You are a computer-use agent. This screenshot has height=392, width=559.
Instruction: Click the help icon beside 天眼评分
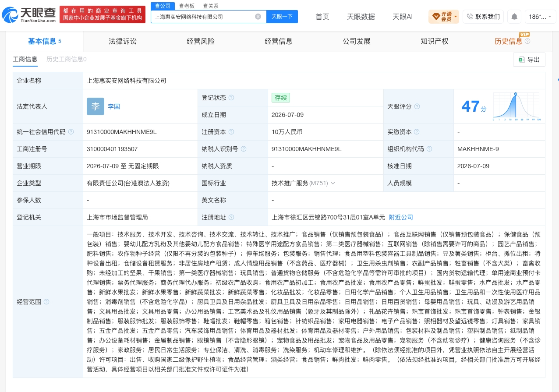pyautogui.click(x=417, y=106)
